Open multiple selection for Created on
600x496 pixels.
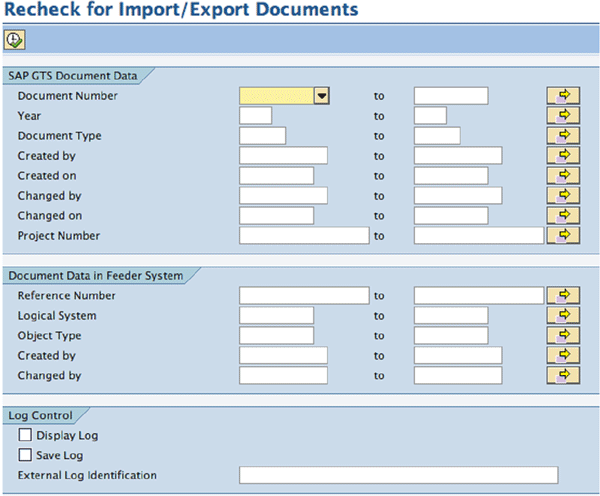(x=563, y=176)
